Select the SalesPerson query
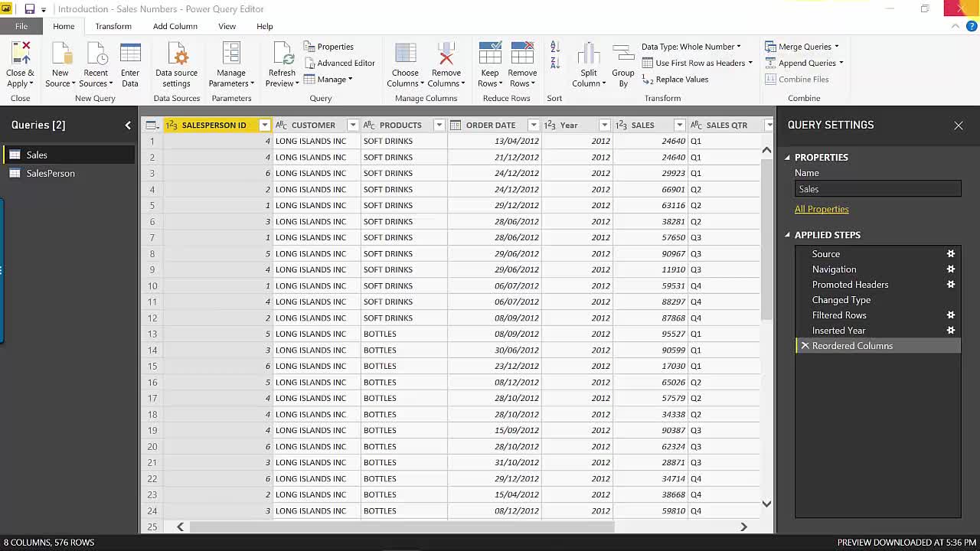980x551 pixels. click(51, 174)
